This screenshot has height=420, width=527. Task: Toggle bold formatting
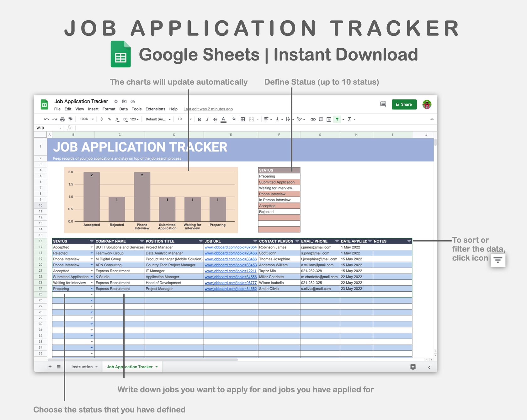click(x=200, y=119)
